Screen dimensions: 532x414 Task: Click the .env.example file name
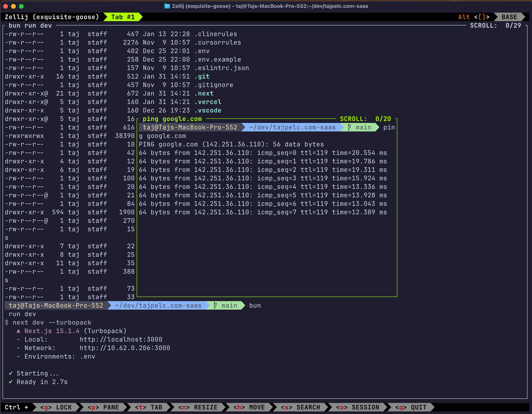(217, 59)
